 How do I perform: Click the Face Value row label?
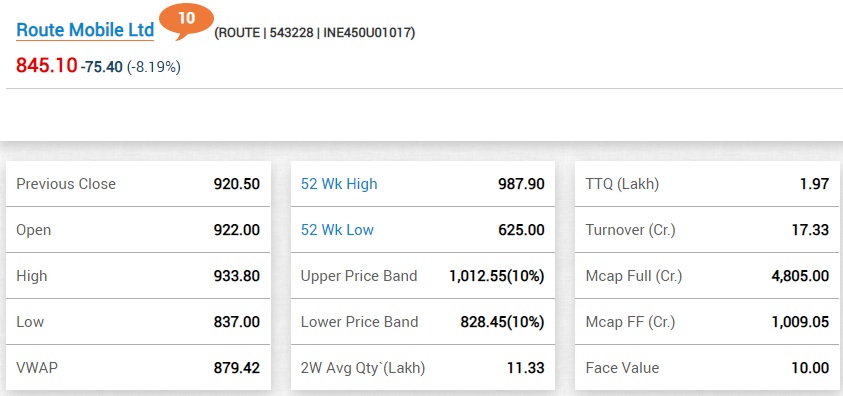[x=622, y=368]
